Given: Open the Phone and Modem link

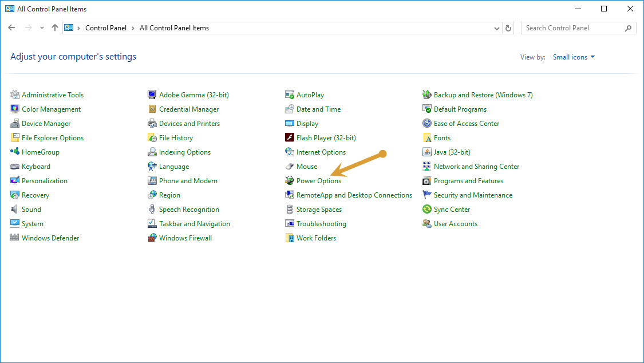Looking at the screenshot, I should point(188,181).
